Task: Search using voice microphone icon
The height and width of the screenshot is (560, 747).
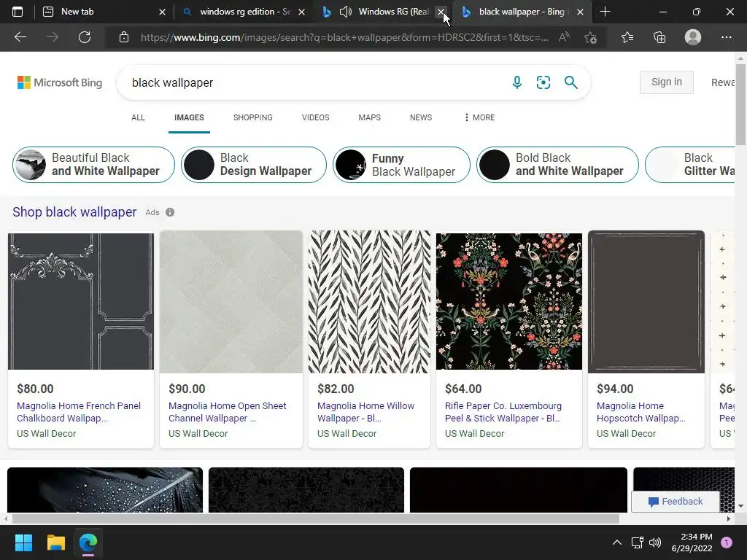Action: coord(517,82)
